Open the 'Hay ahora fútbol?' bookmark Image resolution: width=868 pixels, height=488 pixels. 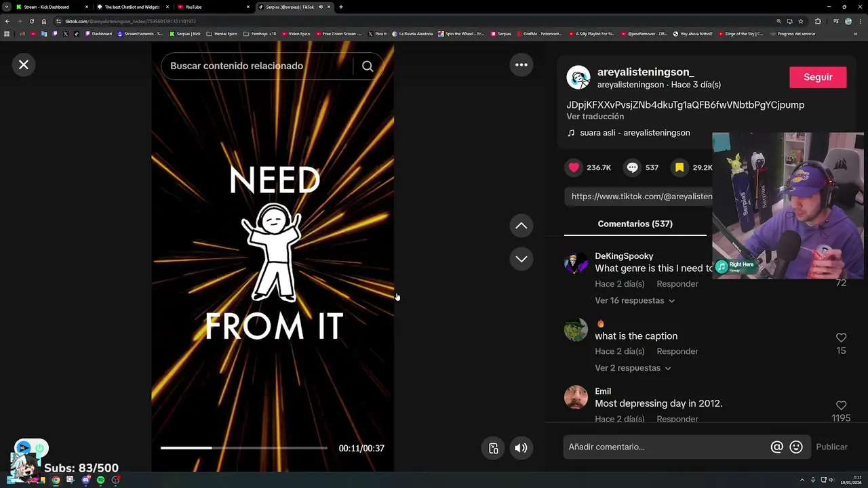click(x=692, y=34)
